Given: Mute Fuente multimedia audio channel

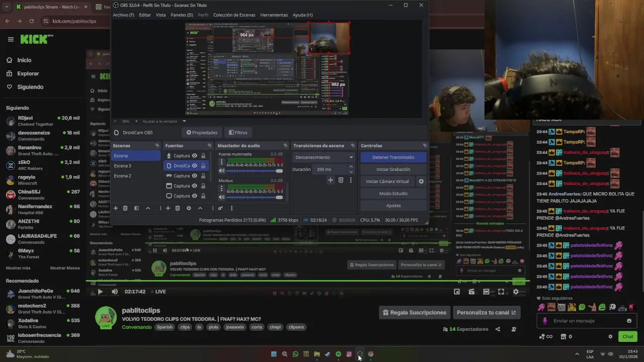Looking at the screenshot, I should click(x=221, y=171).
